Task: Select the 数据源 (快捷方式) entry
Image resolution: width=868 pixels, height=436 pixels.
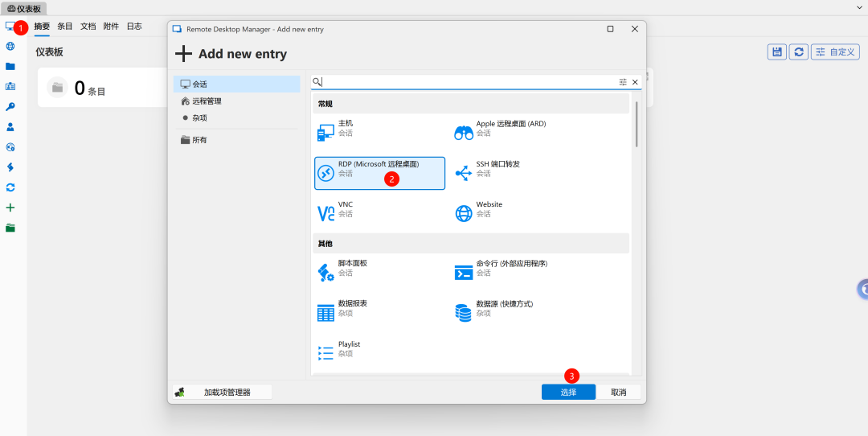Action: click(517, 313)
